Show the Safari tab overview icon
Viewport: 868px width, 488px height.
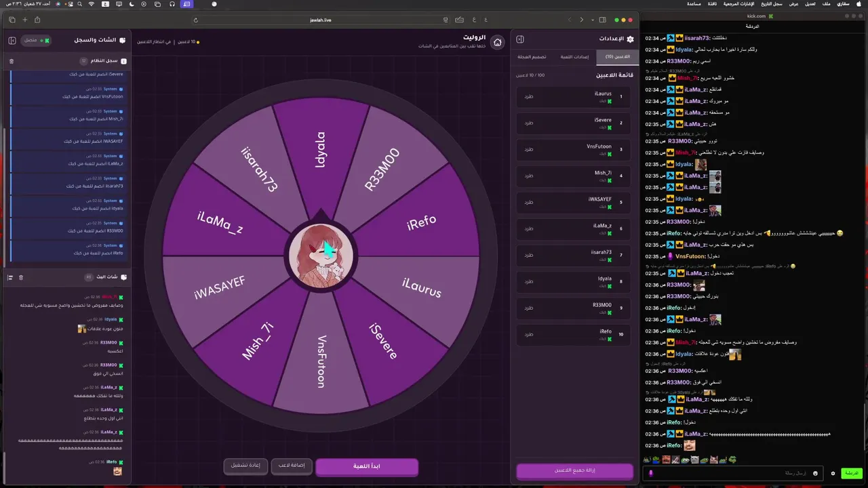12,20
